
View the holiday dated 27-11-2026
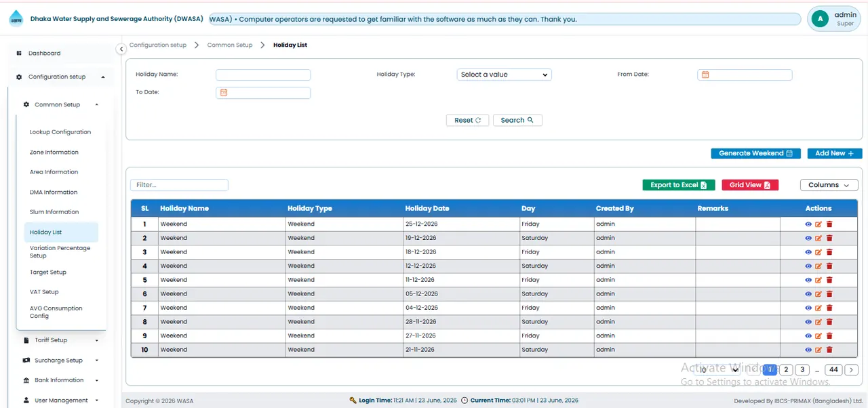pyautogui.click(x=808, y=335)
